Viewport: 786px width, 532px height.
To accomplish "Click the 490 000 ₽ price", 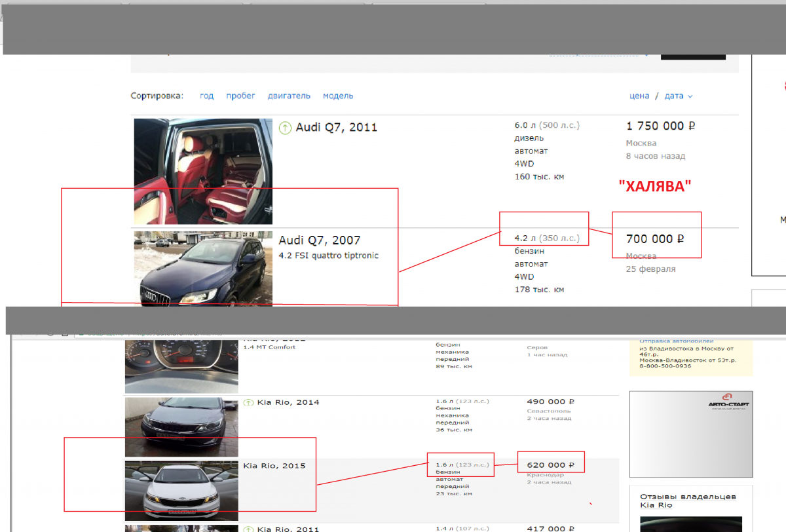I will [x=550, y=402].
